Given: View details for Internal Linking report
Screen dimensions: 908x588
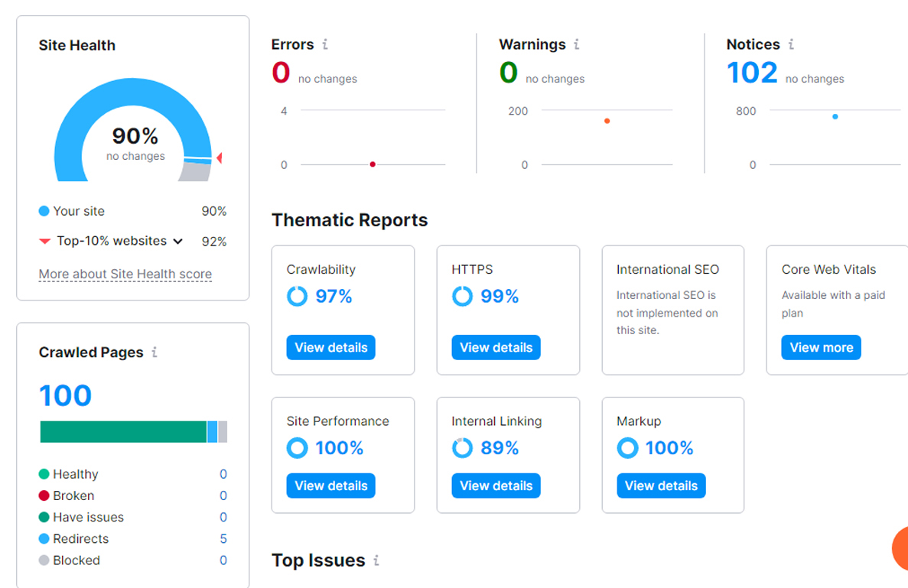Looking at the screenshot, I should [496, 486].
